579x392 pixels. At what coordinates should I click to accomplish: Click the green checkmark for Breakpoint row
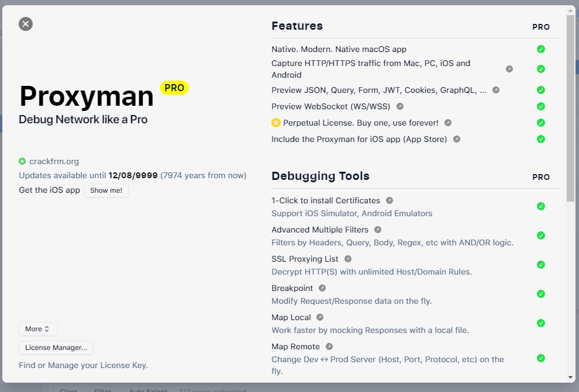[x=541, y=294]
